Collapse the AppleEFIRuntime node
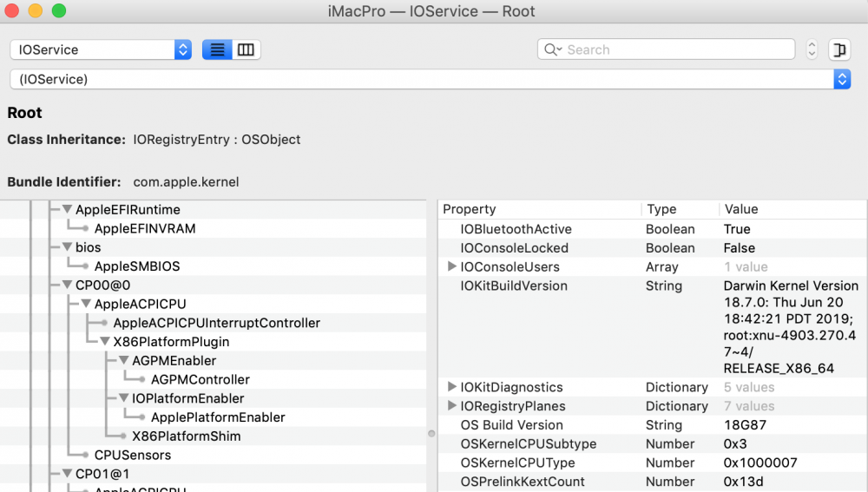Image resolution: width=868 pixels, height=492 pixels. [x=67, y=209]
